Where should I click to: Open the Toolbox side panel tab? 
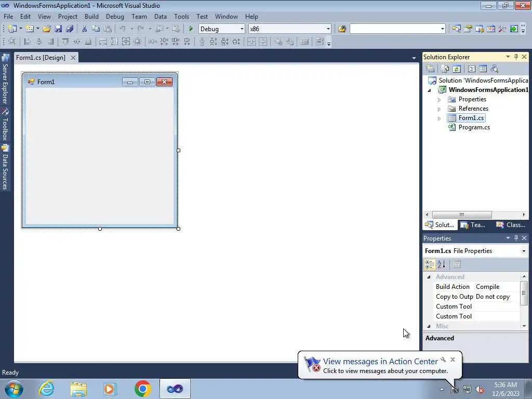(5, 125)
